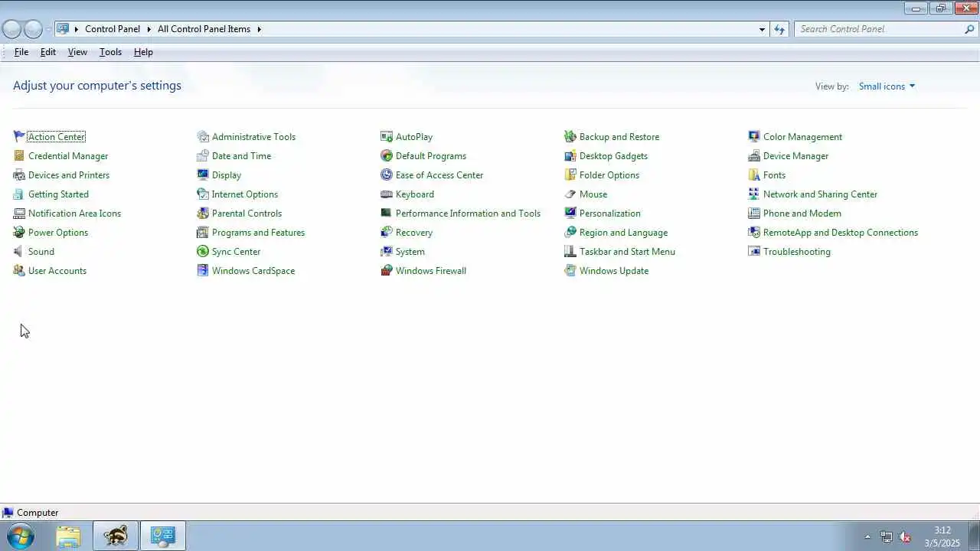Click the Power Options icon
The height and width of the screenshot is (551, 980).
click(x=19, y=232)
